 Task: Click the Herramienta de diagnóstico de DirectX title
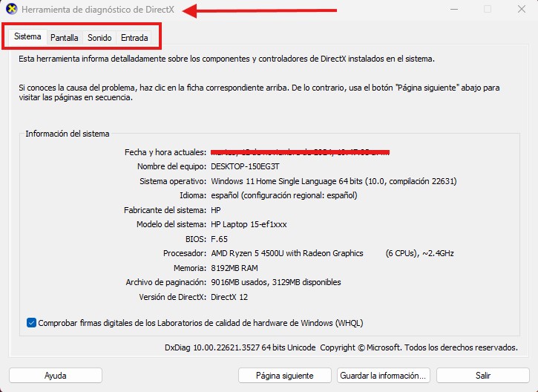98,9
